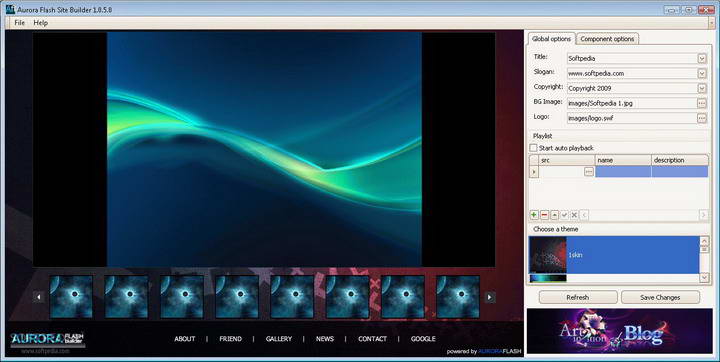Click the Refresh button
The width and height of the screenshot is (720, 362).
pyautogui.click(x=578, y=297)
